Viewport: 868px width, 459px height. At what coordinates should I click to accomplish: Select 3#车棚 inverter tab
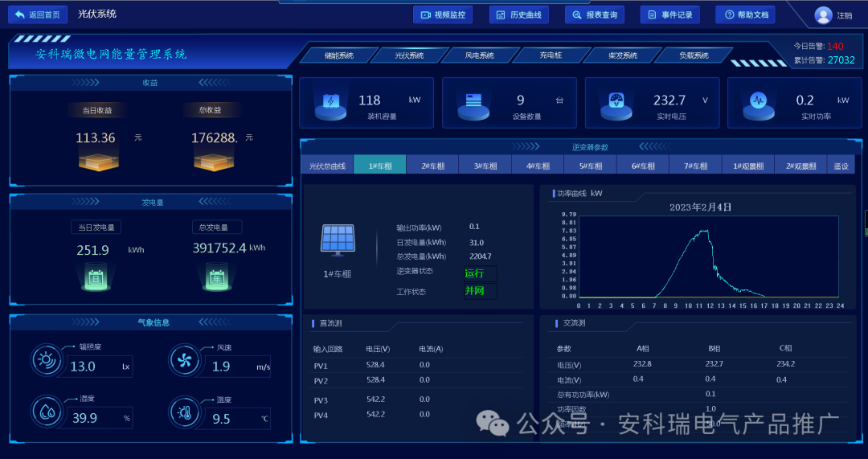485,166
